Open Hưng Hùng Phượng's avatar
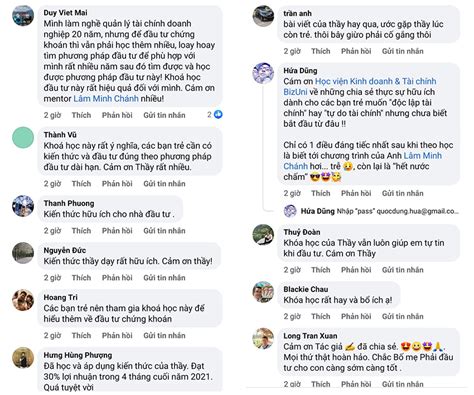The height and width of the screenshot is (395, 474). tap(23, 358)
